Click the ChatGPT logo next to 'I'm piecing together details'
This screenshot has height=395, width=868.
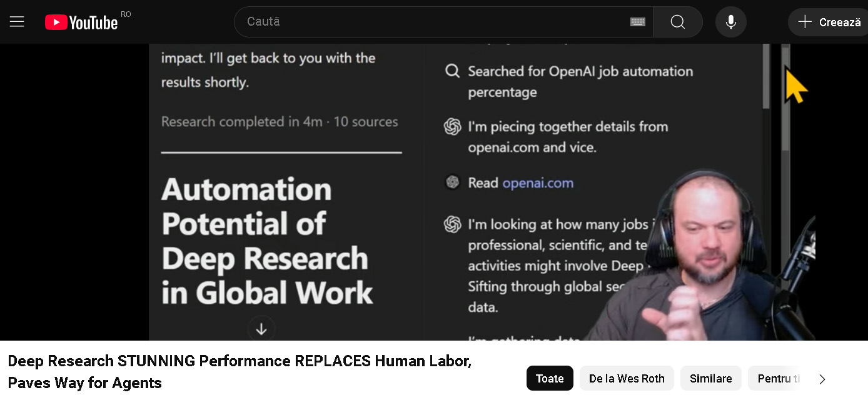pyautogui.click(x=452, y=127)
